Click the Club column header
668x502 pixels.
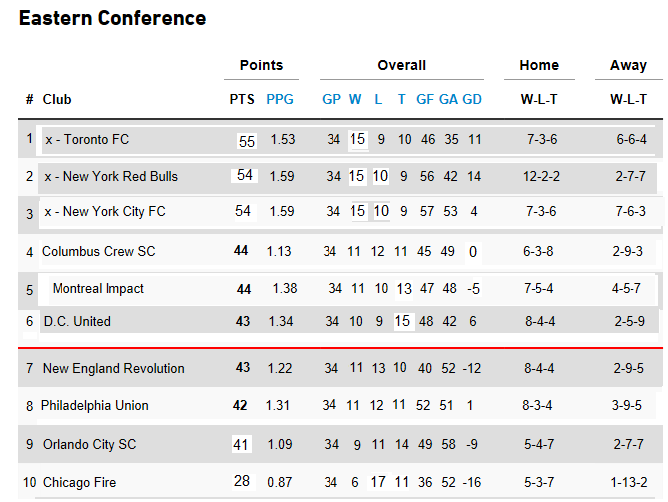(57, 100)
